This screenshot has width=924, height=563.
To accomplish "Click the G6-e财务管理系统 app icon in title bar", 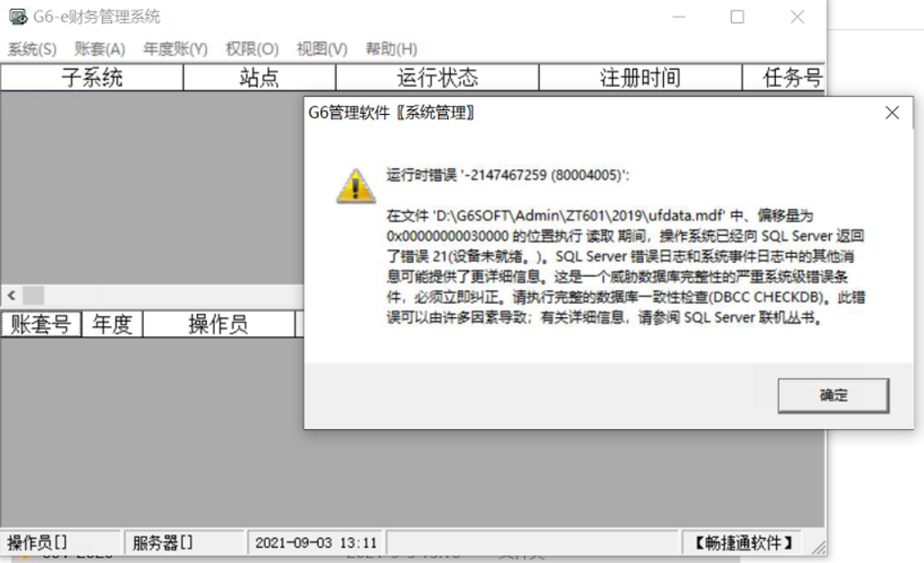I will (x=18, y=16).
